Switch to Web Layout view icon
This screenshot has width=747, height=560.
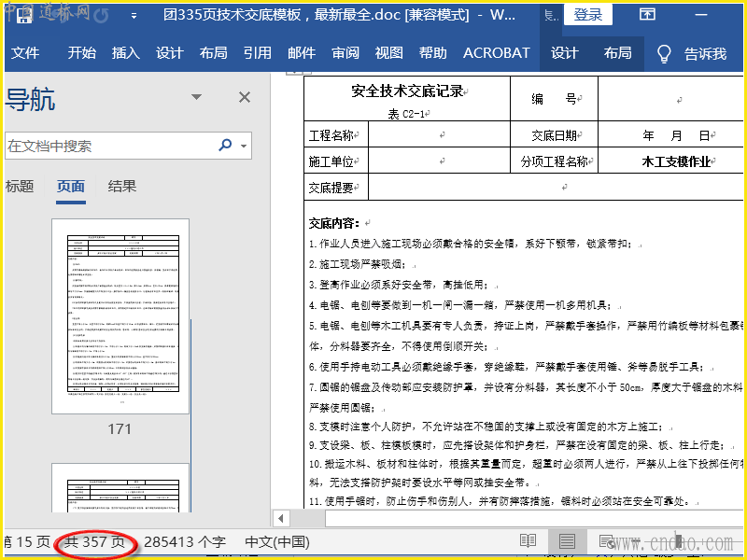[606, 541]
